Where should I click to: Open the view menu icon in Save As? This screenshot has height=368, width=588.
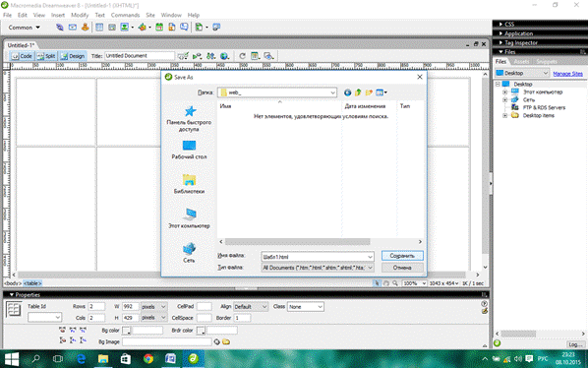pyautogui.click(x=381, y=92)
